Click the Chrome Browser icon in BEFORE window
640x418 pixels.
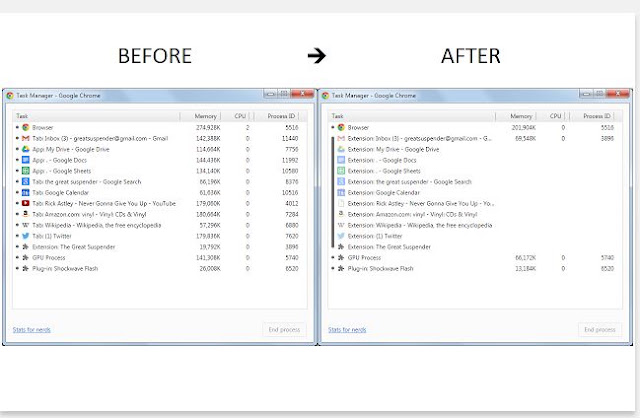26,127
